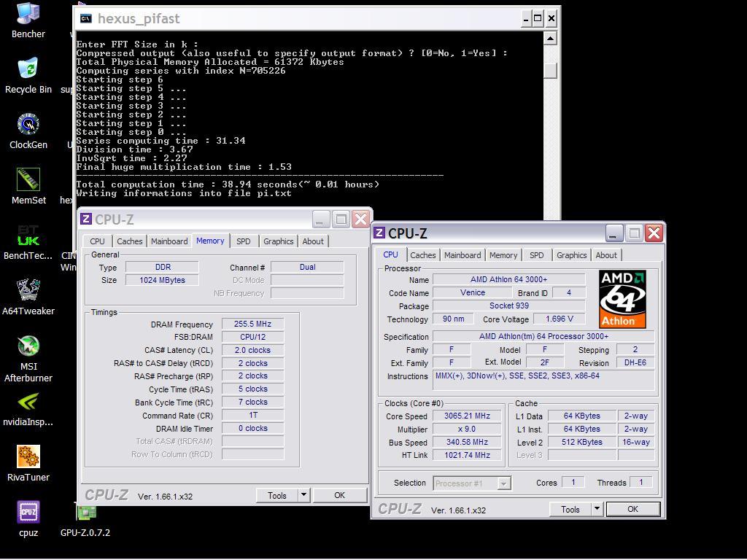Screen dimensions: 747x560
Task: Switch to Memory tab in processor CPU-Z window
Action: [x=503, y=255]
